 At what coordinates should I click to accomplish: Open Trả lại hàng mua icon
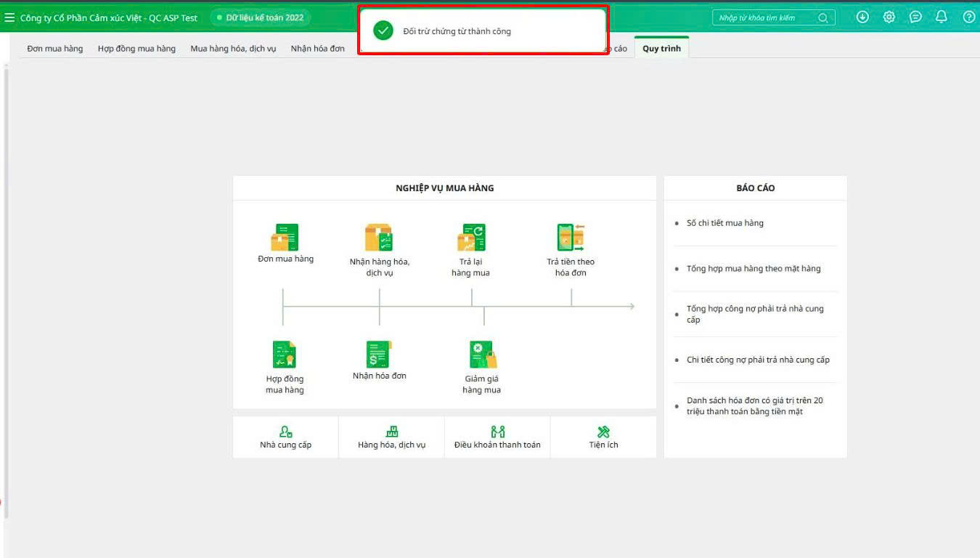tap(471, 238)
